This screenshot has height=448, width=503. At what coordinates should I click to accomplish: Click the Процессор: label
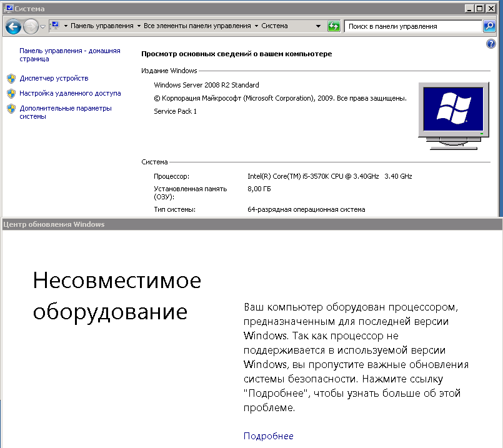(x=172, y=176)
